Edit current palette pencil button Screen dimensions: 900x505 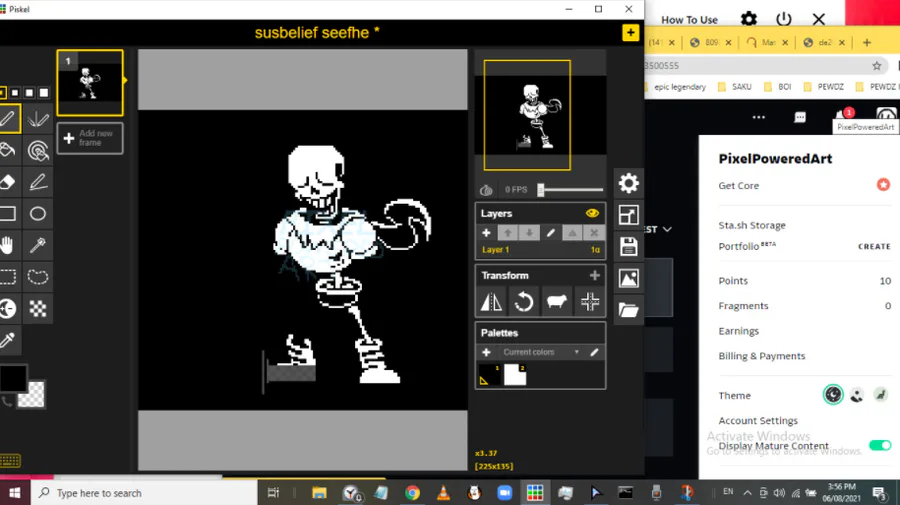coord(594,352)
